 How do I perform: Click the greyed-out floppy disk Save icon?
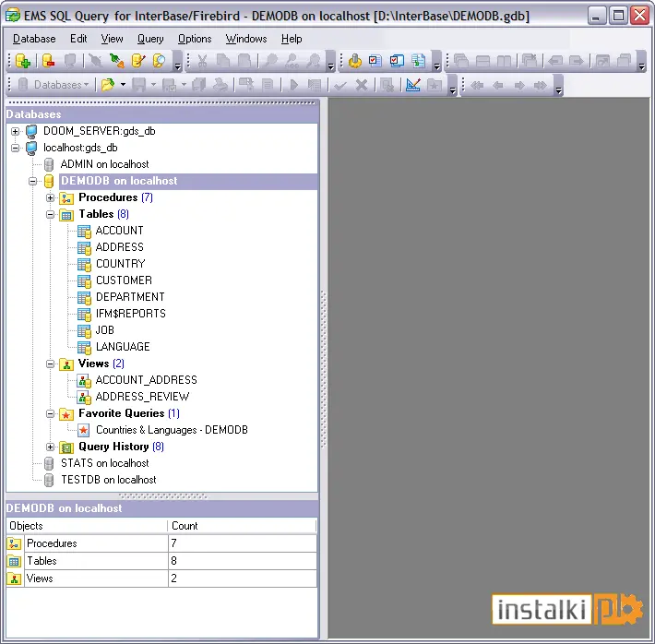pyautogui.click(x=139, y=85)
